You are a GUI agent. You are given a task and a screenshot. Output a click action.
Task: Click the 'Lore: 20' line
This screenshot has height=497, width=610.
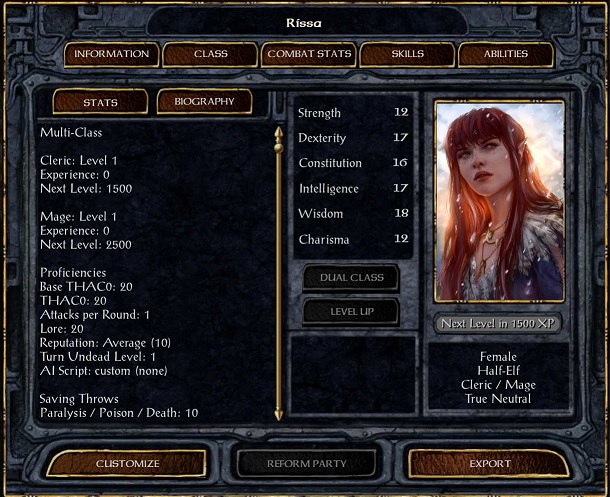61,329
